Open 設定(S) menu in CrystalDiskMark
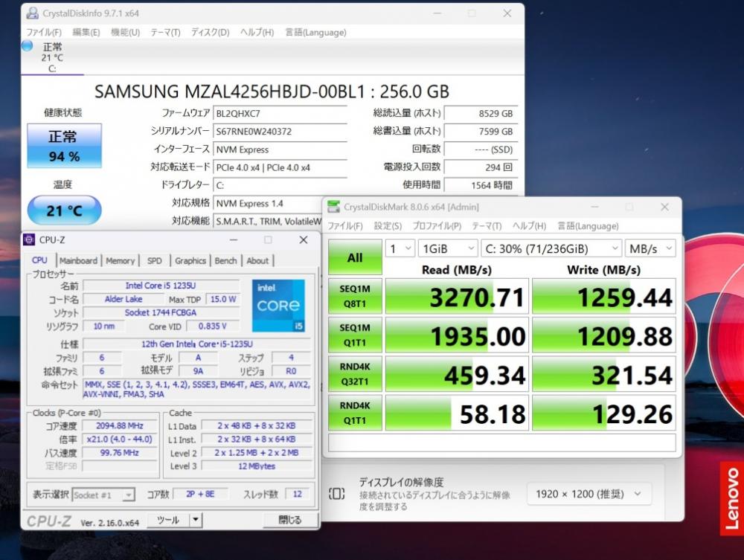 [x=388, y=225]
